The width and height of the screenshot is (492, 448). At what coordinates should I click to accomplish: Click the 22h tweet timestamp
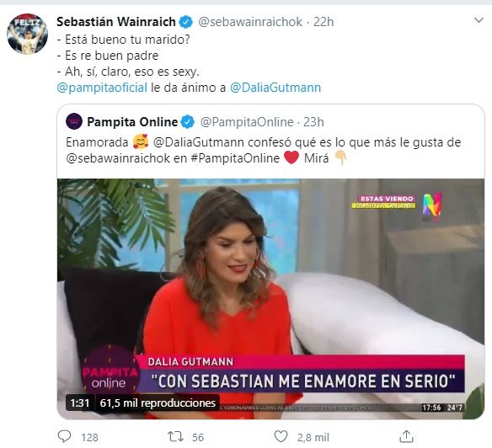324,22
